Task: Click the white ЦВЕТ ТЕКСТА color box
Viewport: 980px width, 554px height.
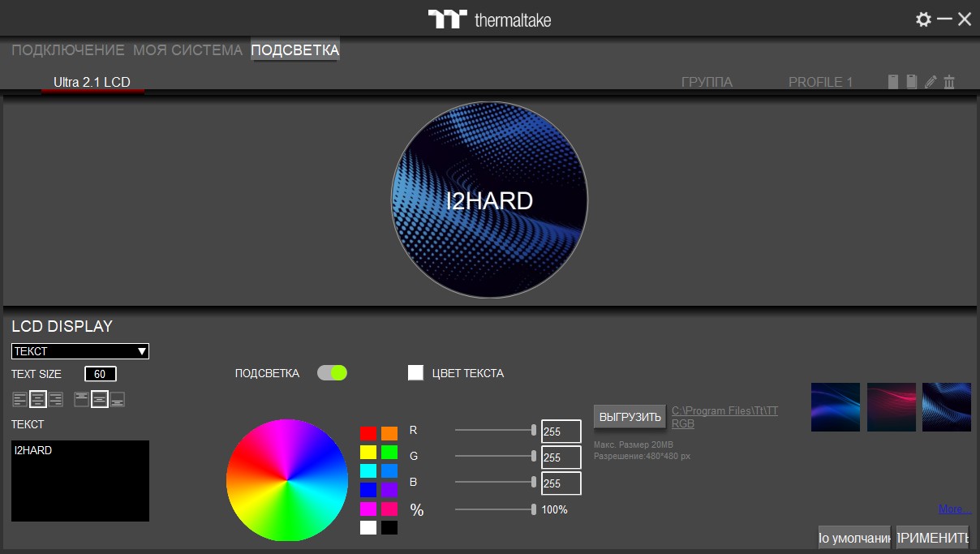Action: click(x=415, y=373)
